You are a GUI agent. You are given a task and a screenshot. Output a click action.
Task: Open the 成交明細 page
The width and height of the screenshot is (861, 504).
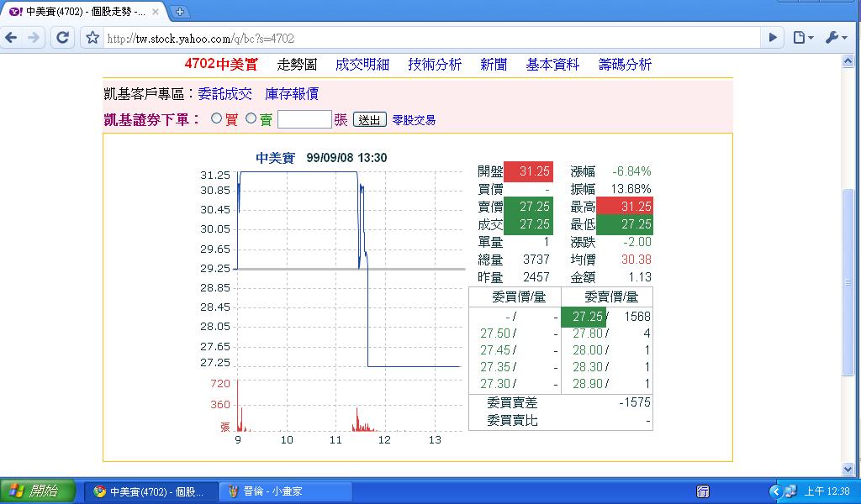(362, 65)
